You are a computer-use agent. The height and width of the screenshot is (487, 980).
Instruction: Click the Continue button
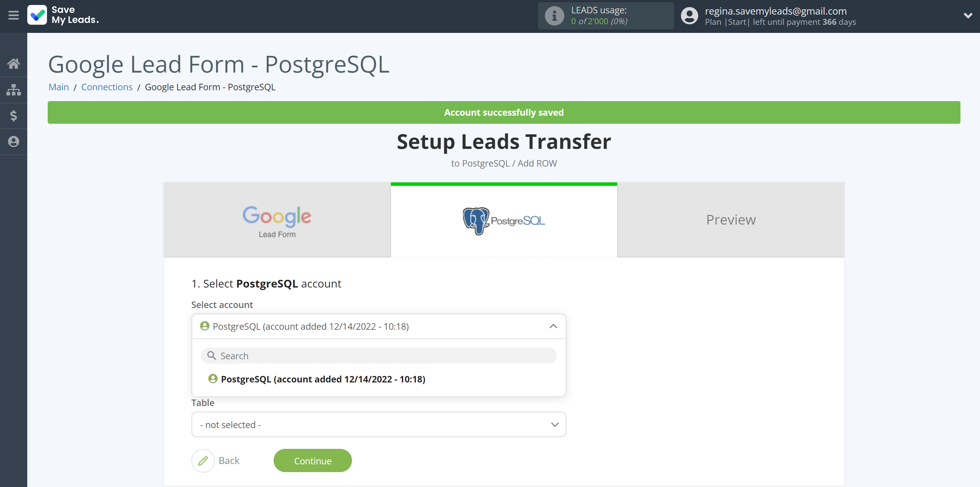[313, 460]
